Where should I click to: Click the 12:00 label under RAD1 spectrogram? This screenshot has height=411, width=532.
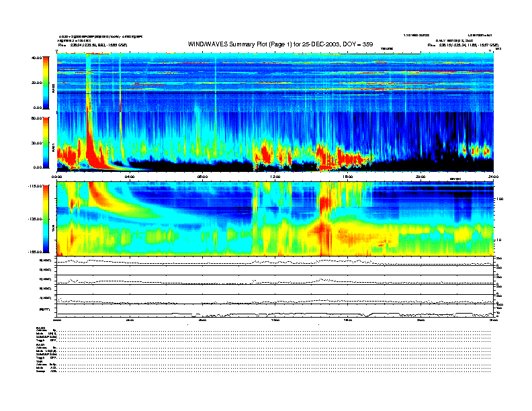point(275,177)
